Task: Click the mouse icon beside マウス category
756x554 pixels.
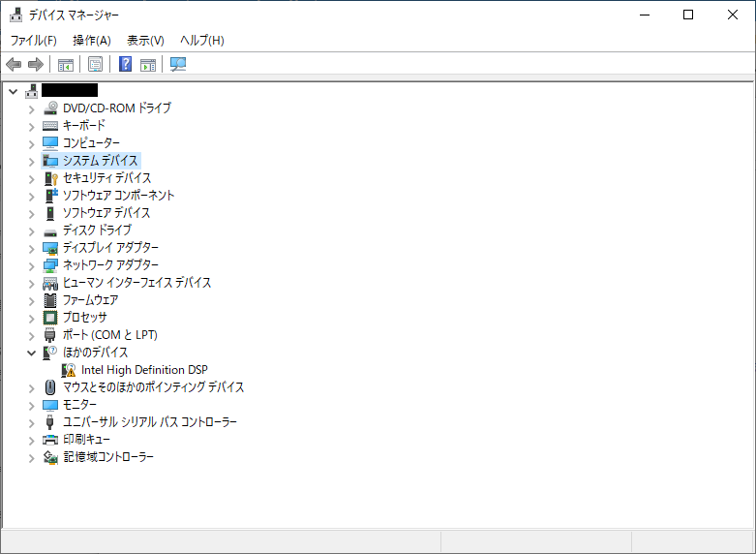Action: [50, 387]
